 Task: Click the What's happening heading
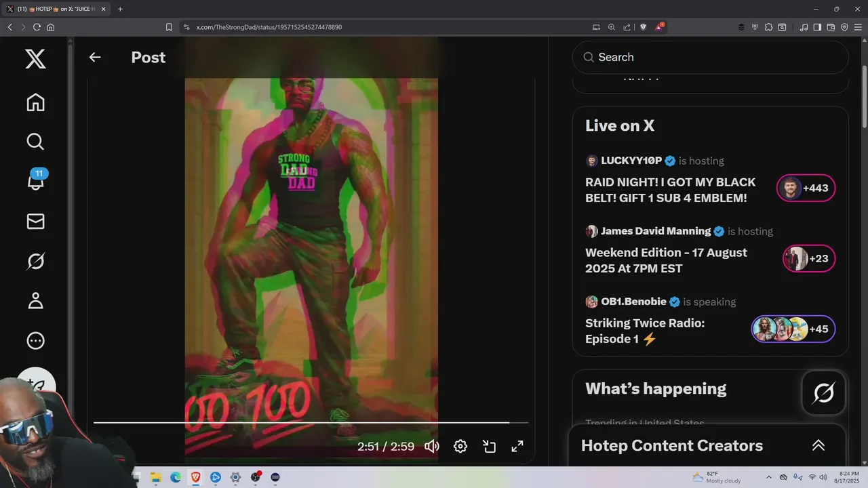[x=656, y=388]
